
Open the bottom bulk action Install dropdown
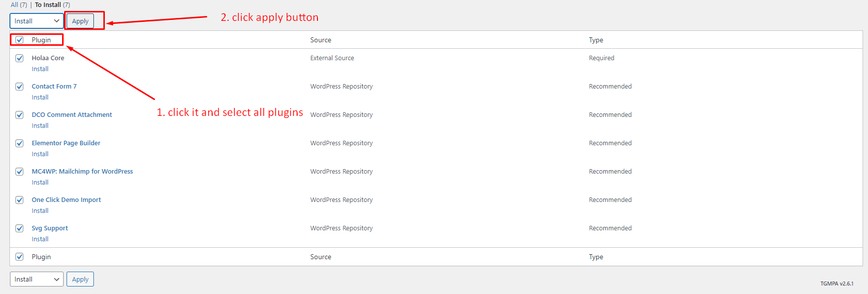pyautogui.click(x=36, y=279)
